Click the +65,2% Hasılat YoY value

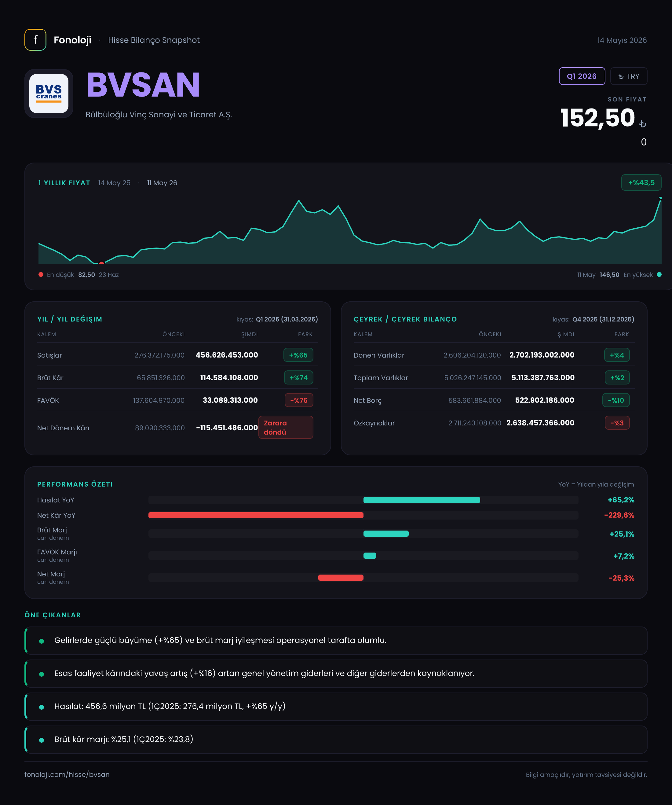pyautogui.click(x=621, y=500)
